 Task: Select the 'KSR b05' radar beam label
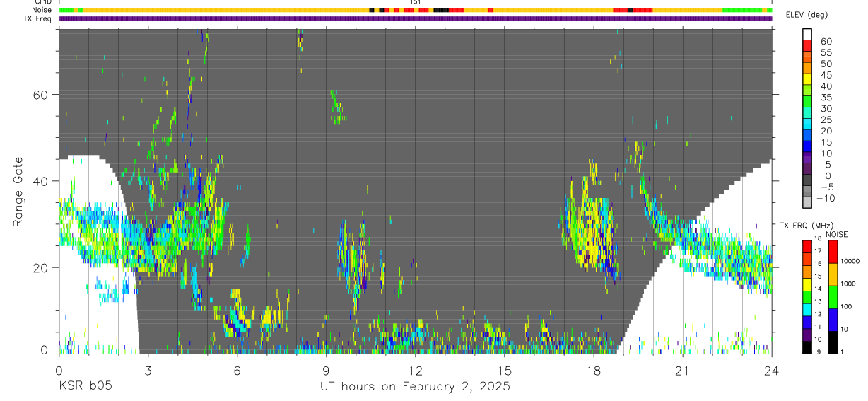(85, 387)
